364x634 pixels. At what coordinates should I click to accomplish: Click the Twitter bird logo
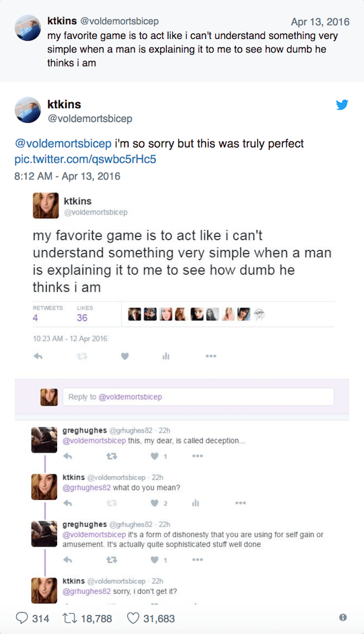342,104
